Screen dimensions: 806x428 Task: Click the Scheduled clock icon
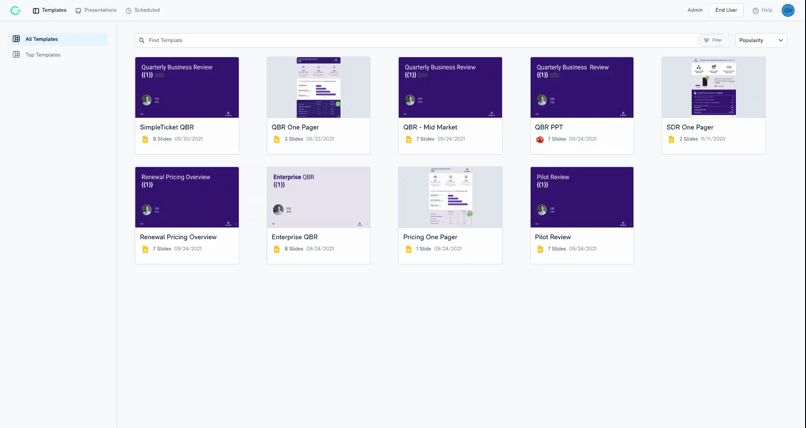129,10
